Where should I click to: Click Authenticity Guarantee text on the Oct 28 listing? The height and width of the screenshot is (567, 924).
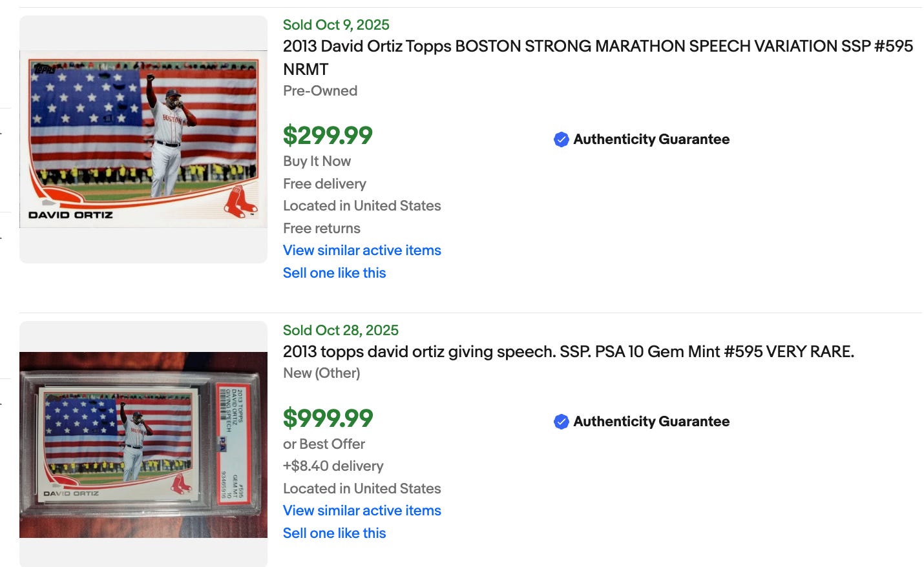(651, 422)
